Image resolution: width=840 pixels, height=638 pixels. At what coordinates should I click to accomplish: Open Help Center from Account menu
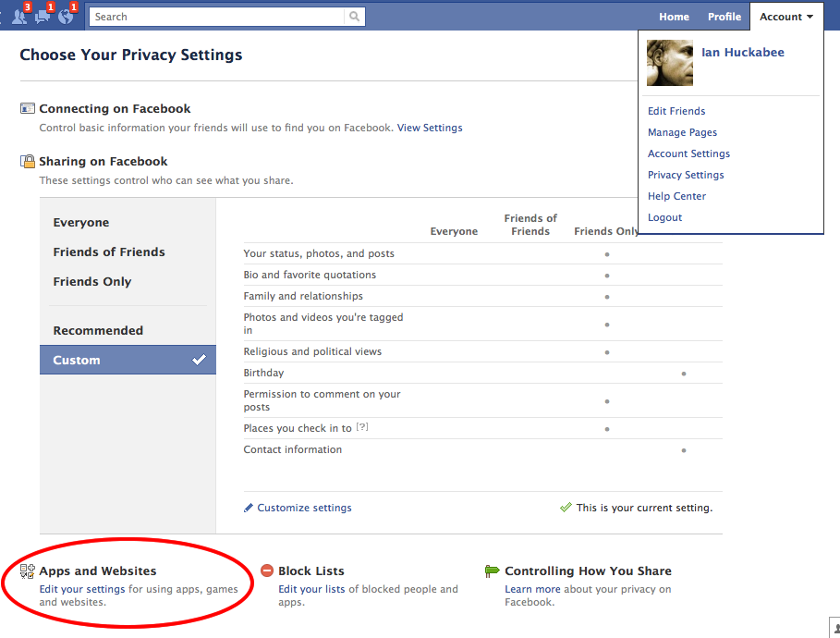click(x=676, y=196)
